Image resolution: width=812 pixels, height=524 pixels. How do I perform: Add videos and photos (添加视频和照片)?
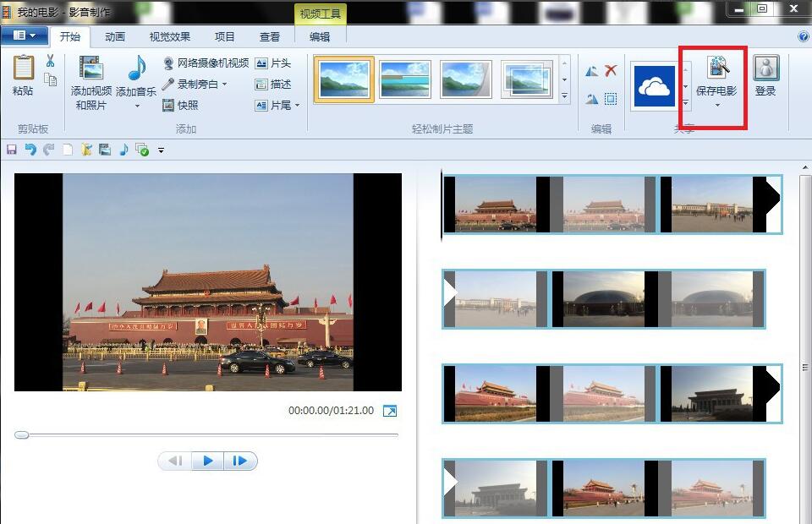tap(91, 83)
